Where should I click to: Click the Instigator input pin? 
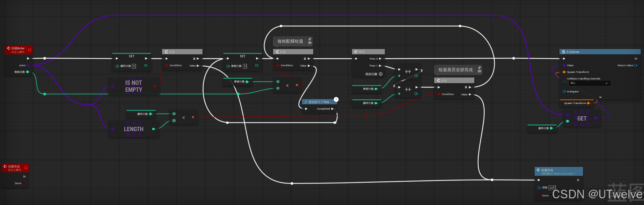pos(564,92)
